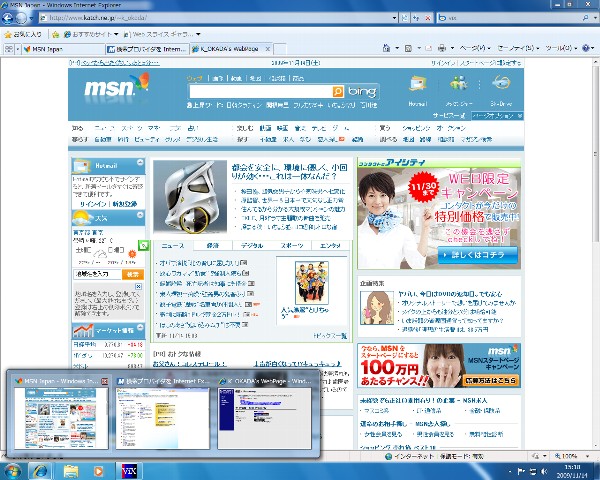Click the Action Center flag tray icon

[x=520, y=472]
